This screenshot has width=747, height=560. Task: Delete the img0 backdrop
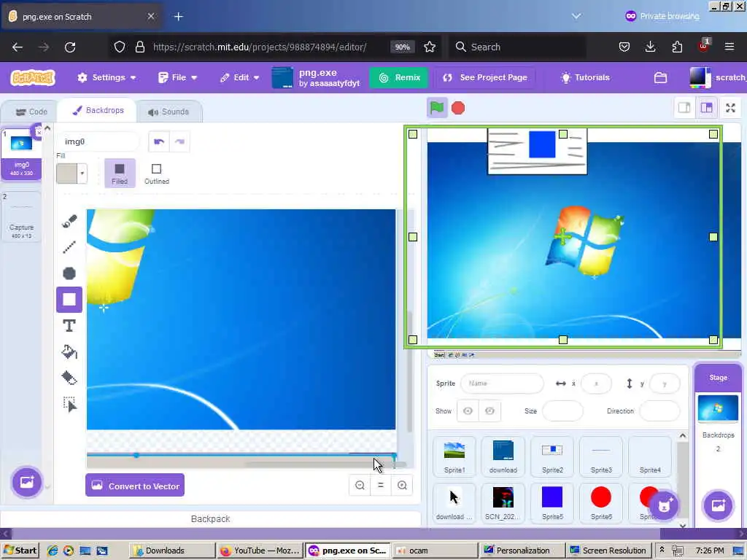[x=38, y=131]
